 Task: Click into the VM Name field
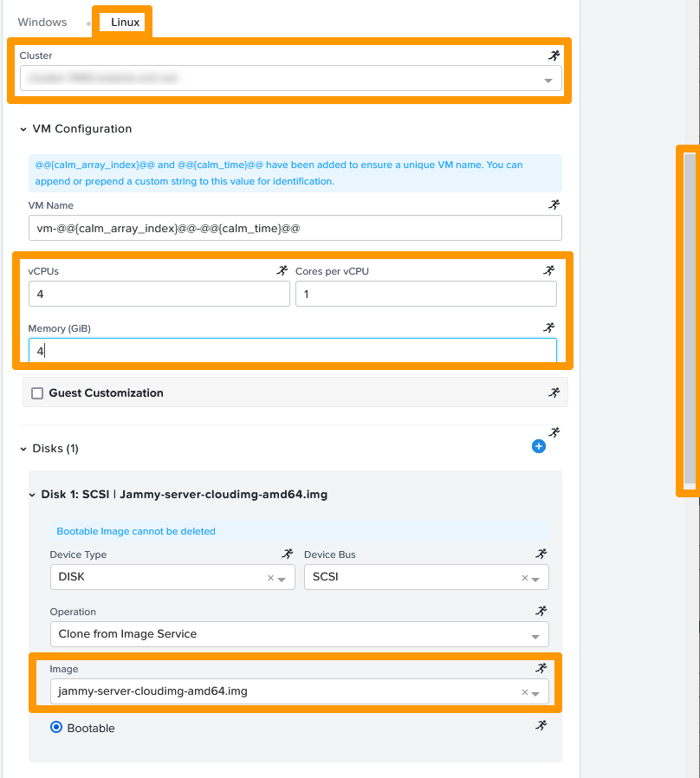pos(295,229)
